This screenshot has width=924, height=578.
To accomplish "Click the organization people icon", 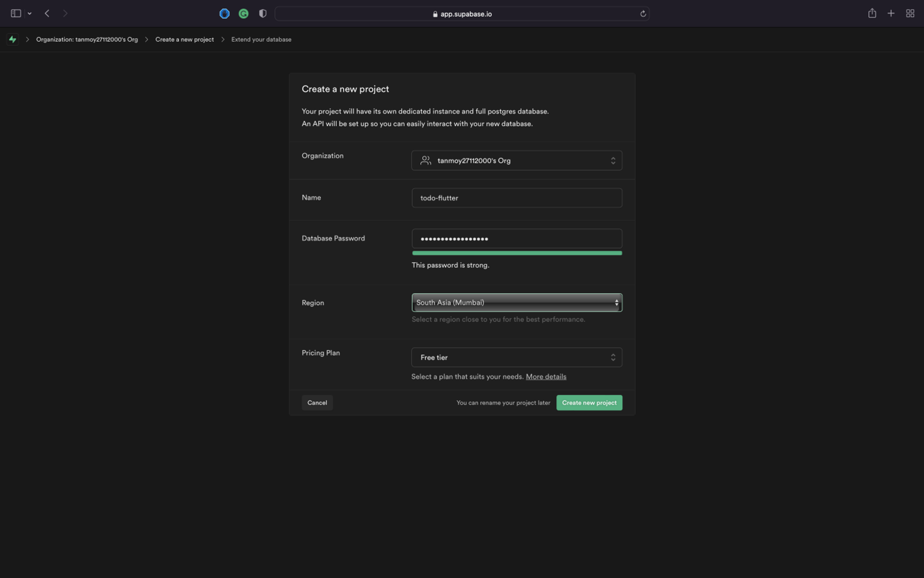I will point(426,160).
